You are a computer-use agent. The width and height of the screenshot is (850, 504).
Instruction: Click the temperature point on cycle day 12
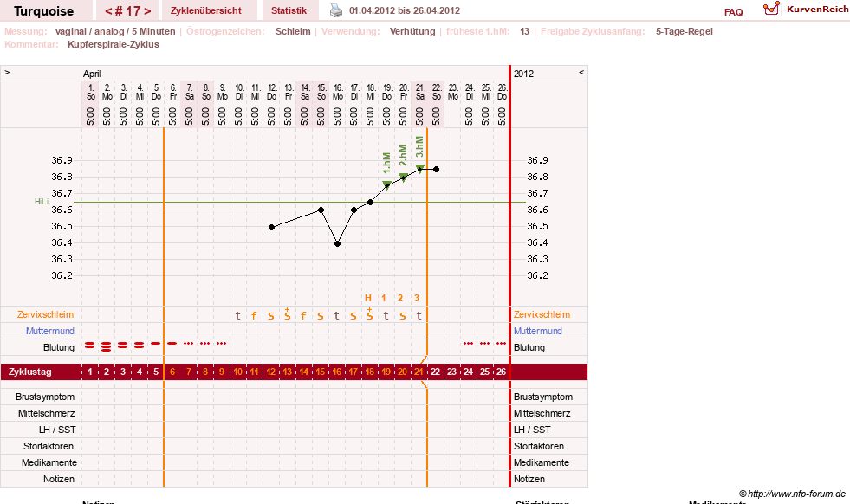pyautogui.click(x=271, y=227)
